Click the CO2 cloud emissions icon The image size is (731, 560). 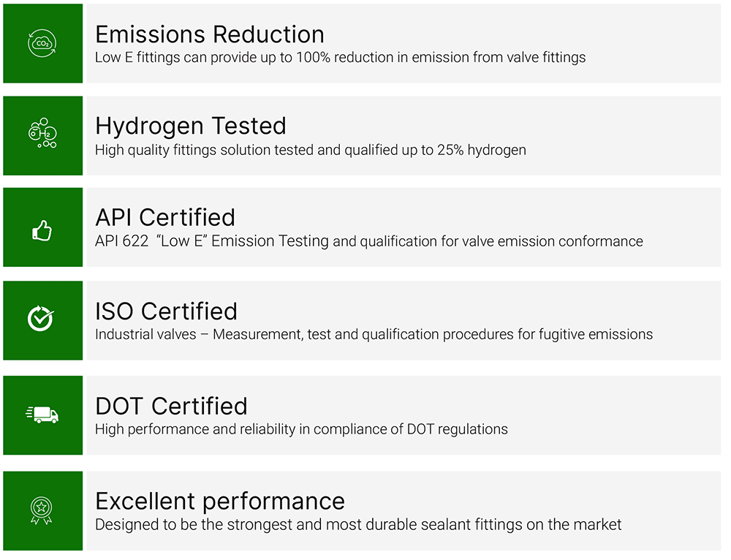(42, 44)
